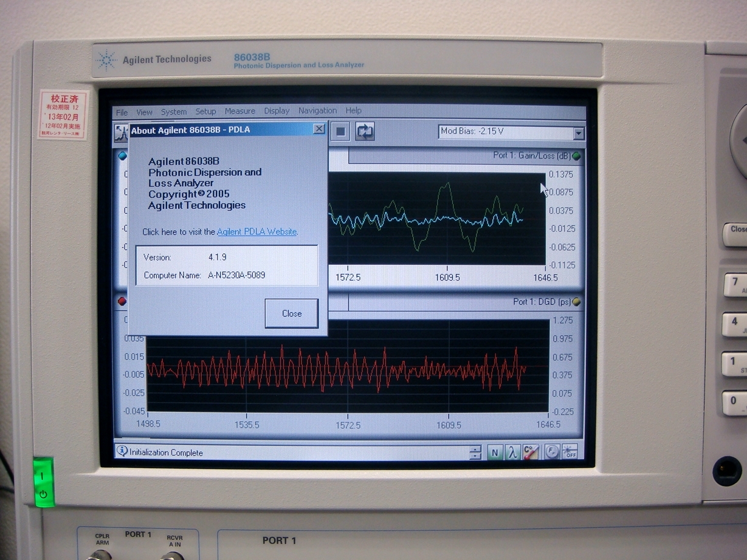Screen dimensions: 747x560
Task: Click the laser OFF status icon
Action: pos(570,451)
